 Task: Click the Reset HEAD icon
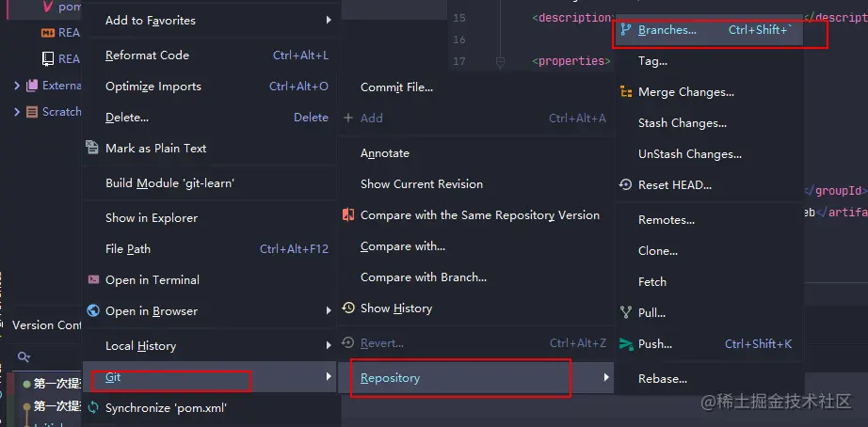coord(625,184)
